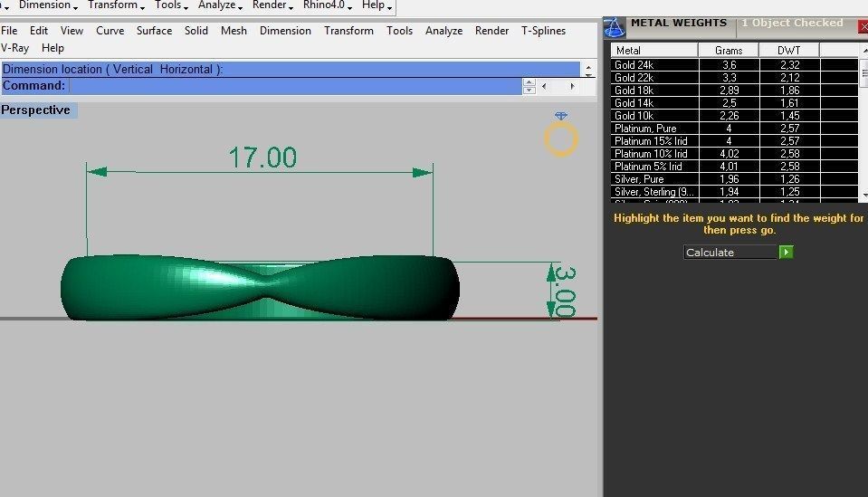Open the Tools menu in lower menu bar

tap(400, 31)
